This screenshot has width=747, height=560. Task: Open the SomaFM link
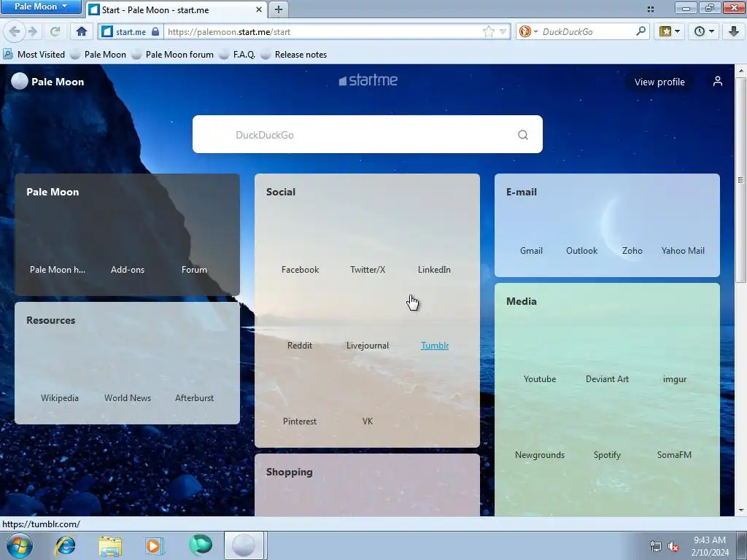(674, 455)
